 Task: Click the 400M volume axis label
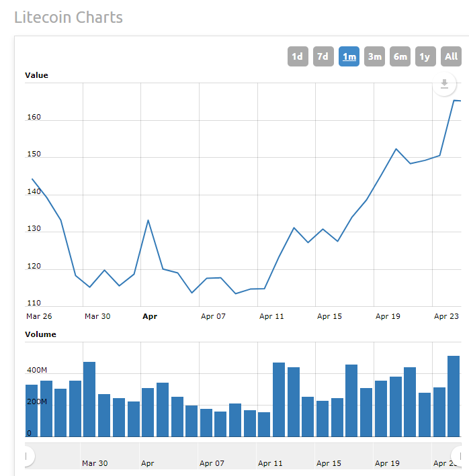click(x=37, y=370)
